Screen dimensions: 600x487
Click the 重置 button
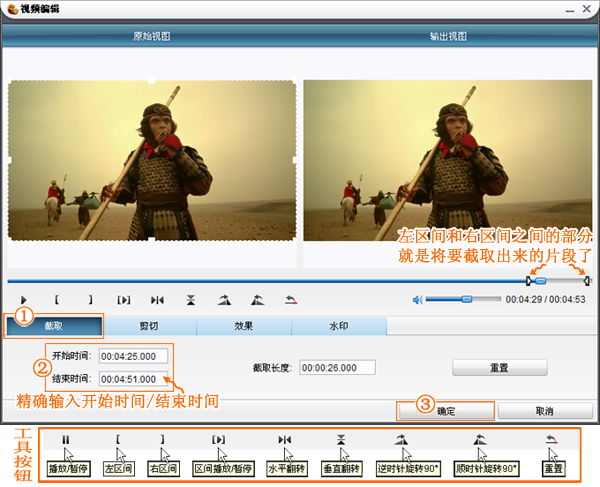(500, 368)
